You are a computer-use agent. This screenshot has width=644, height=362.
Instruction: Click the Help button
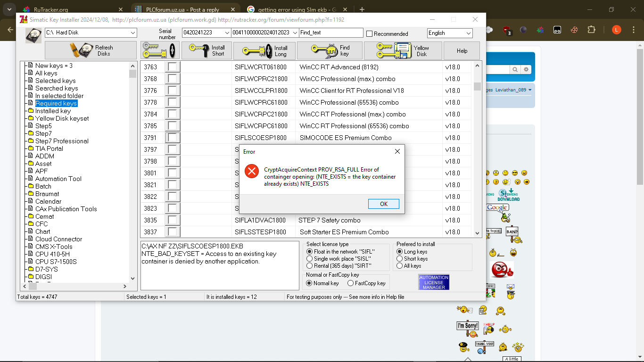coord(462,50)
